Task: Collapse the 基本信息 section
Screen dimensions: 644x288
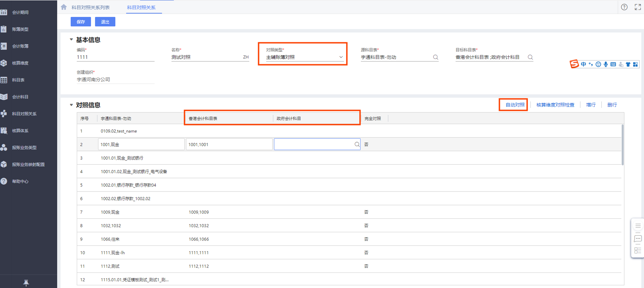Action: 71,40
